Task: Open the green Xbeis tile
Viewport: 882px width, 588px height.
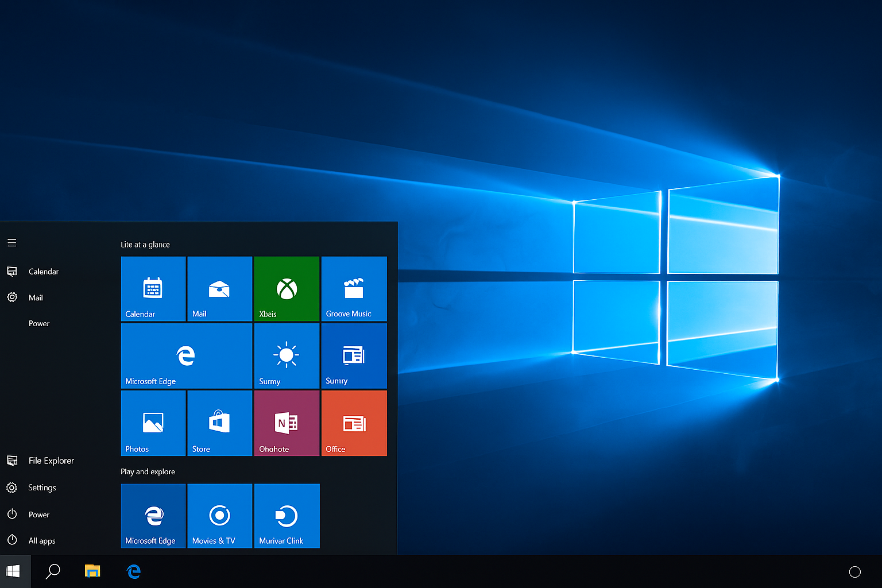Action: (x=287, y=289)
